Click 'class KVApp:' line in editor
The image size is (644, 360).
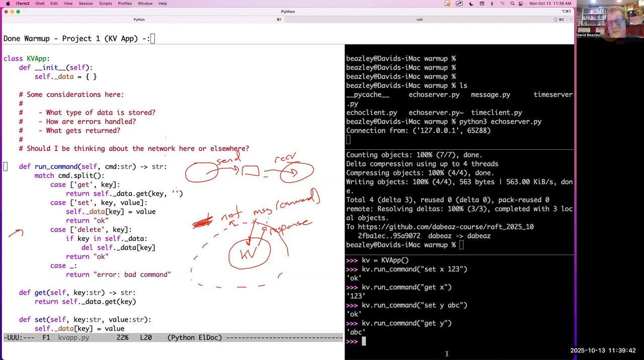[27, 59]
